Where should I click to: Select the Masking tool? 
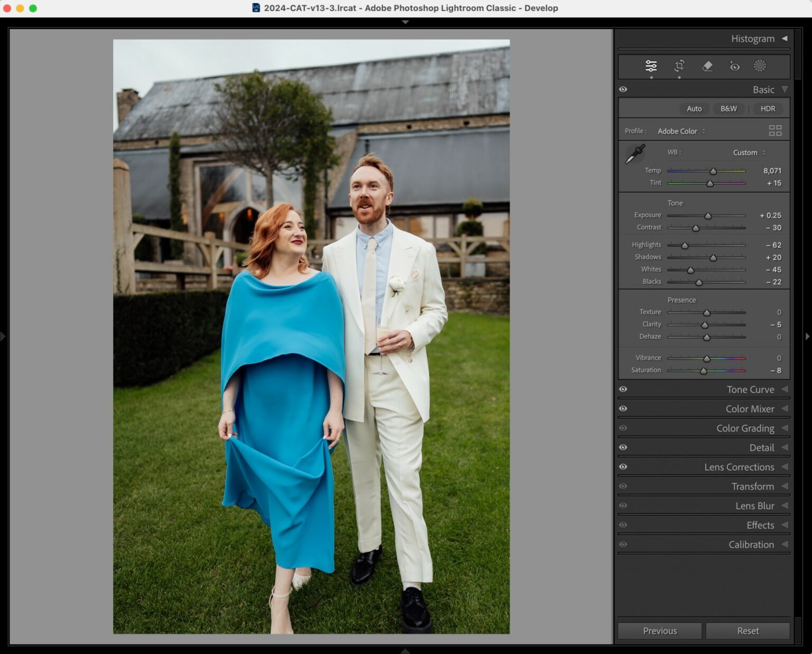coord(760,66)
